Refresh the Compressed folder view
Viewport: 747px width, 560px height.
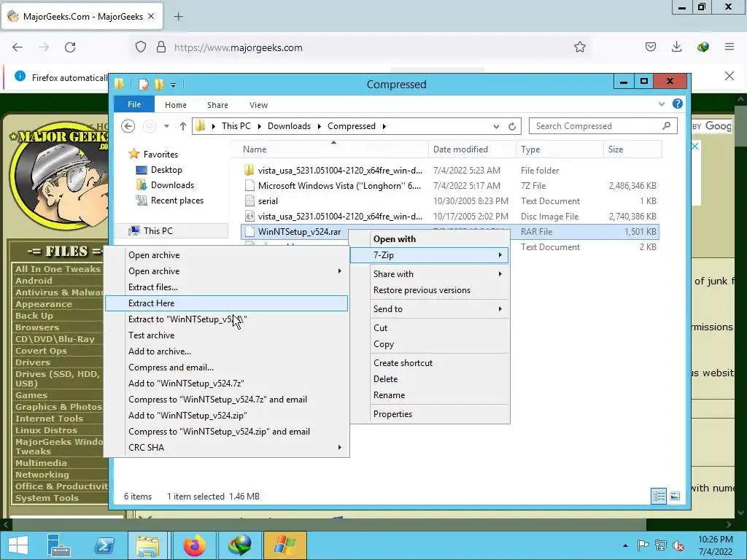coord(512,126)
